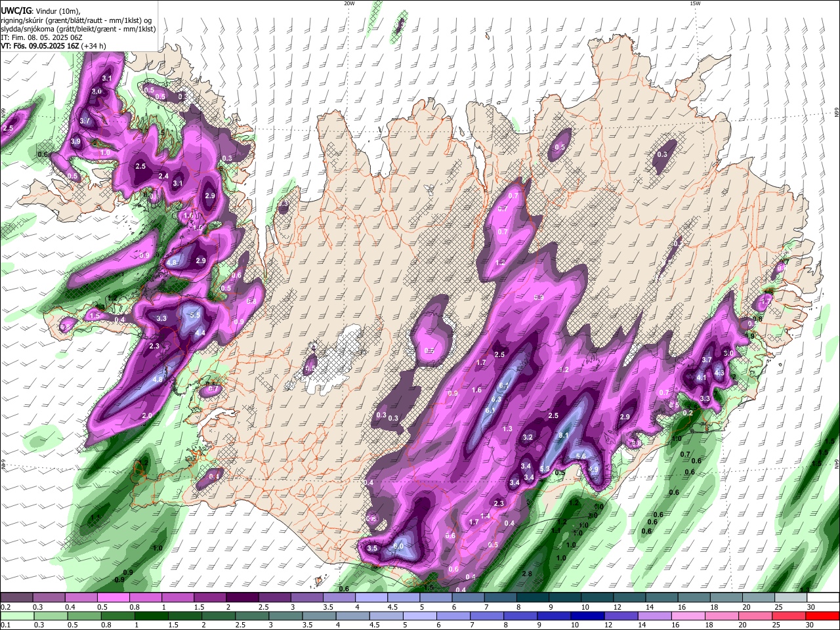This screenshot has height=630, width=840.
Task: Click the 4.4 precipitation value on map
Action: [200, 333]
